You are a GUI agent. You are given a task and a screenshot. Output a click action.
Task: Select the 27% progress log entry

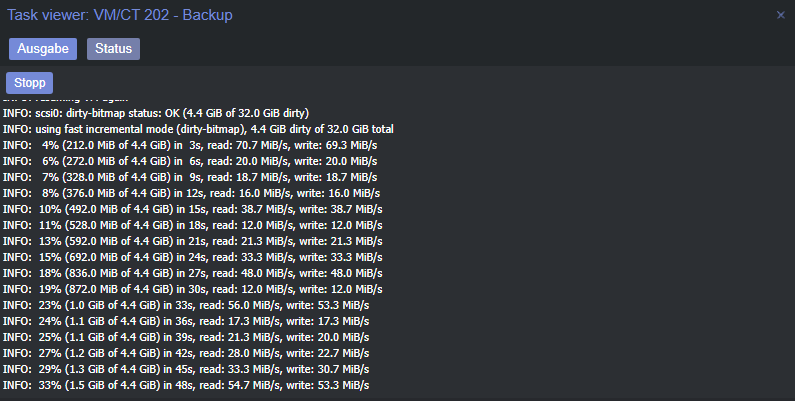pos(186,353)
